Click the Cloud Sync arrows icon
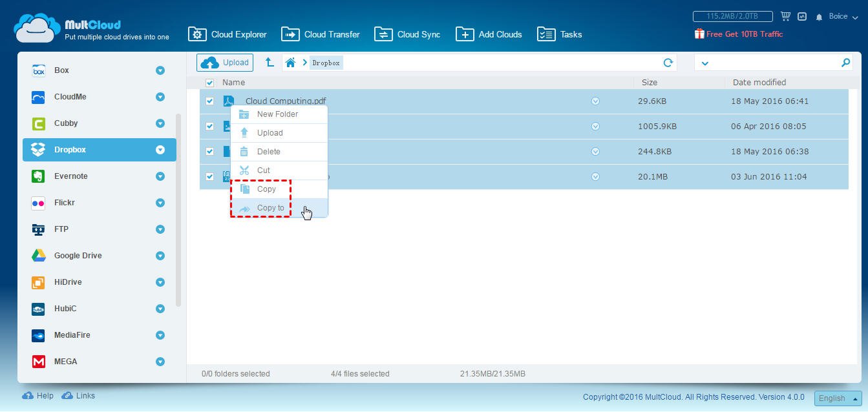Screen dimensions: 868x412 [383, 34]
